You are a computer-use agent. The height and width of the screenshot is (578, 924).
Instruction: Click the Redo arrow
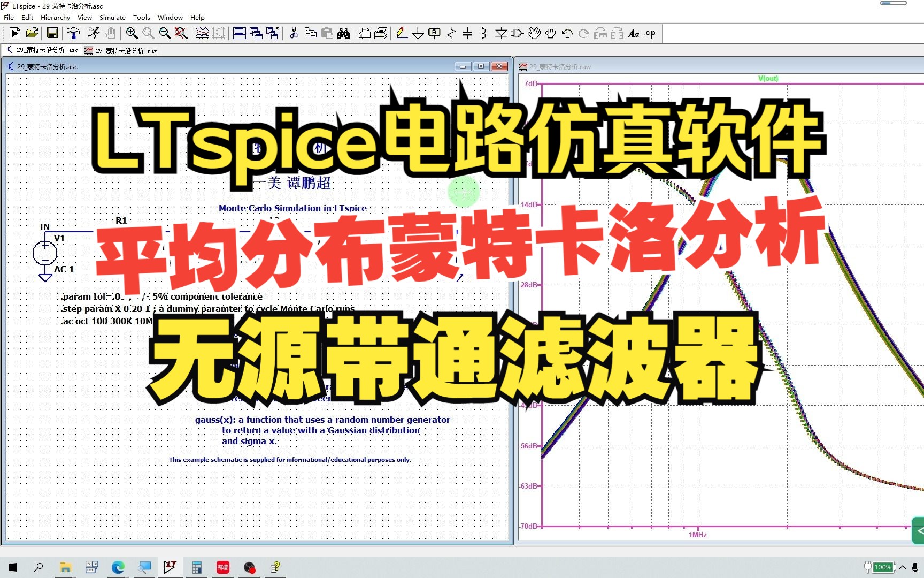click(x=584, y=34)
